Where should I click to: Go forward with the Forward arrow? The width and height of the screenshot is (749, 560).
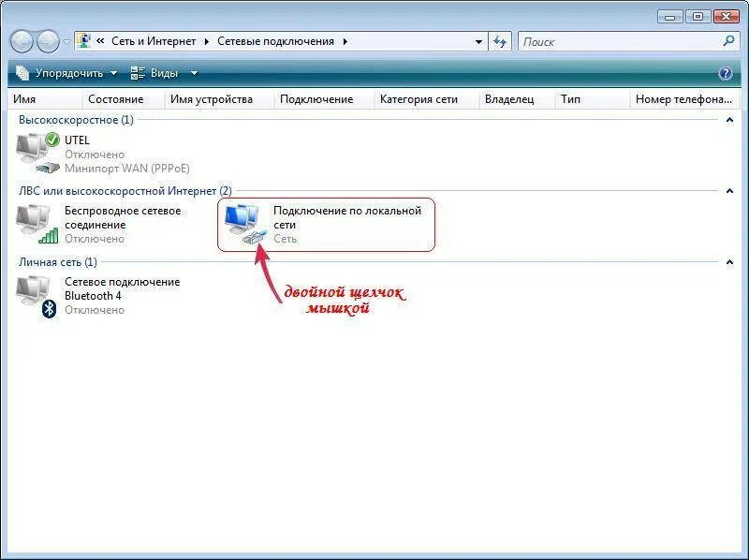pos(48,41)
